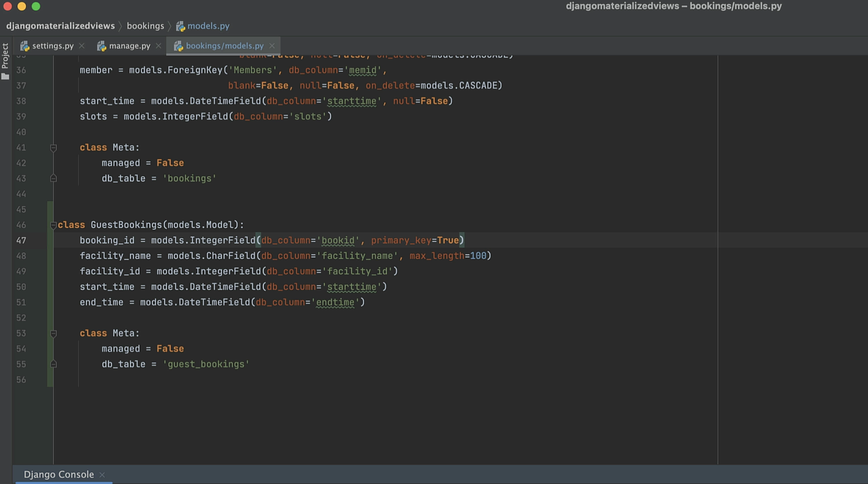This screenshot has width=868, height=484.
Task: Click models.CASCADE on line 37
Action: [x=459, y=86]
